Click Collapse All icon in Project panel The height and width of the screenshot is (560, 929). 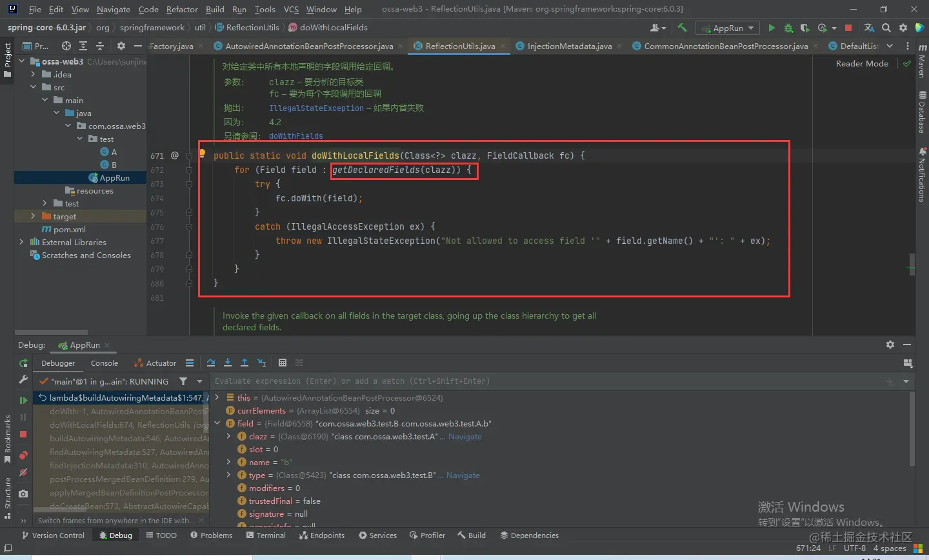(x=100, y=46)
